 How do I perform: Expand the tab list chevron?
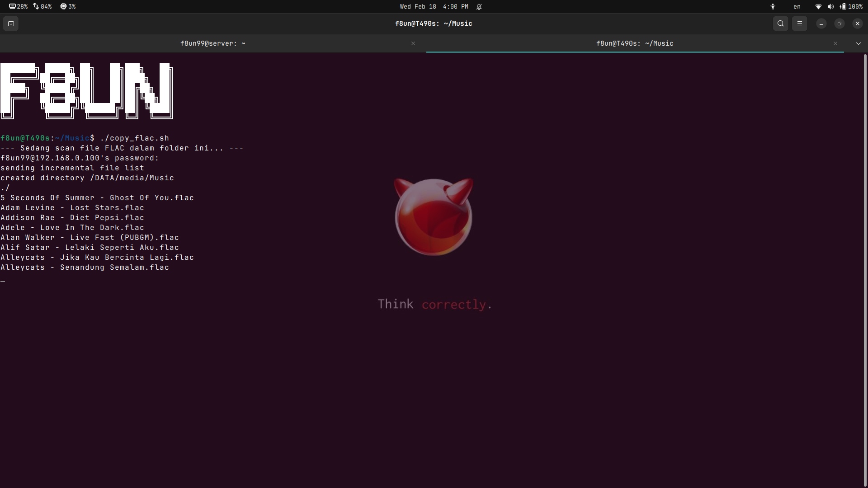[x=858, y=43]
